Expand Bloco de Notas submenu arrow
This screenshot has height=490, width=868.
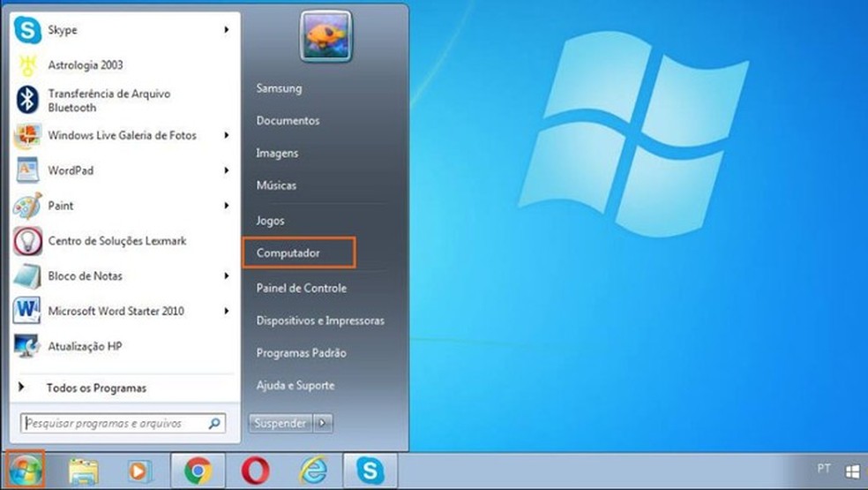[227, 276]
